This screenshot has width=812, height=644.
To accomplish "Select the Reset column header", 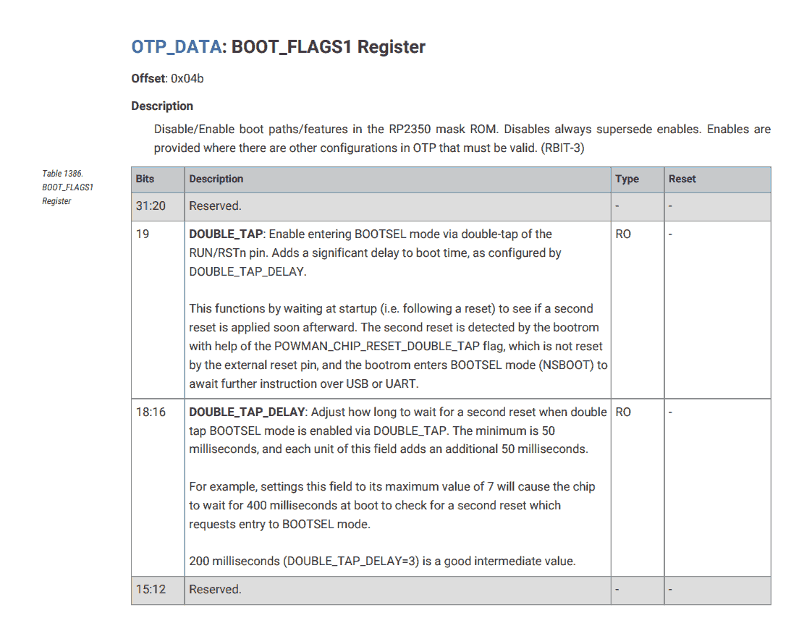I will click(682, 179).
